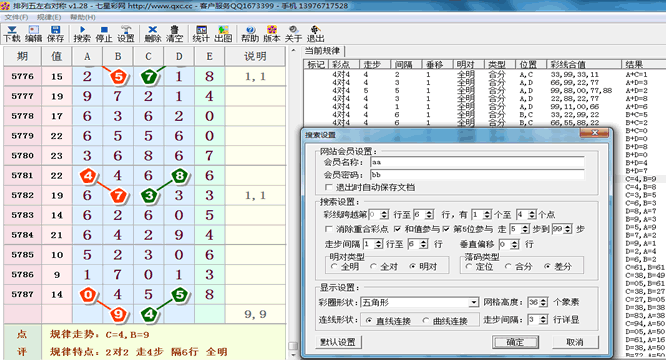
Task: Adjust the 走 5 步 spinner
Action: pyautogui.click(x=525, y=229)
